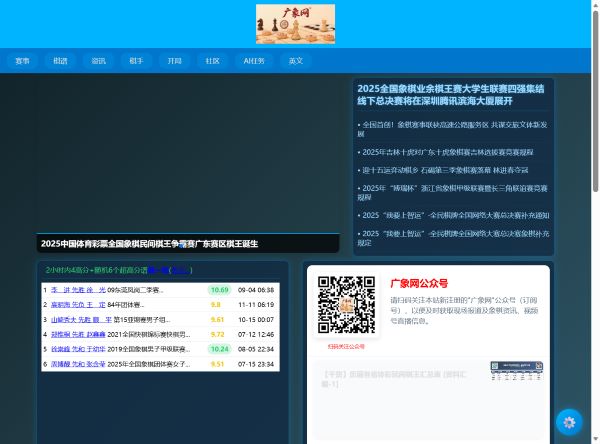Click the bracketed blue link in list header
600x444 pixels.
180,270
